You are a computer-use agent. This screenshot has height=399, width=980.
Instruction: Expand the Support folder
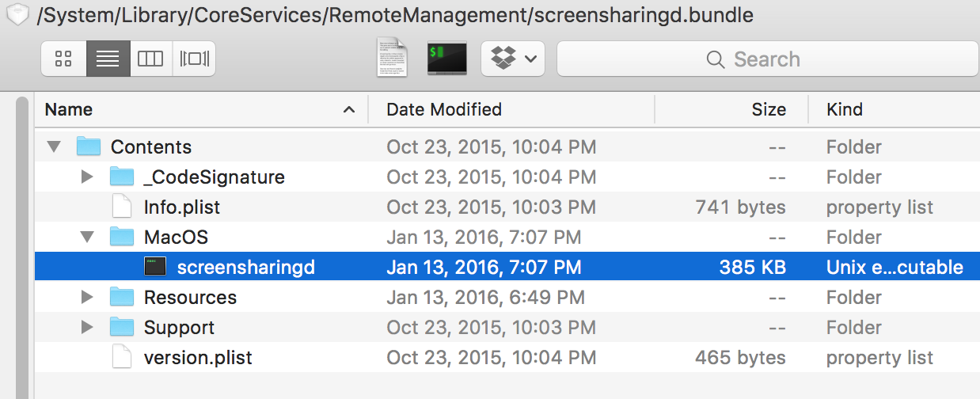coord(87,328)
